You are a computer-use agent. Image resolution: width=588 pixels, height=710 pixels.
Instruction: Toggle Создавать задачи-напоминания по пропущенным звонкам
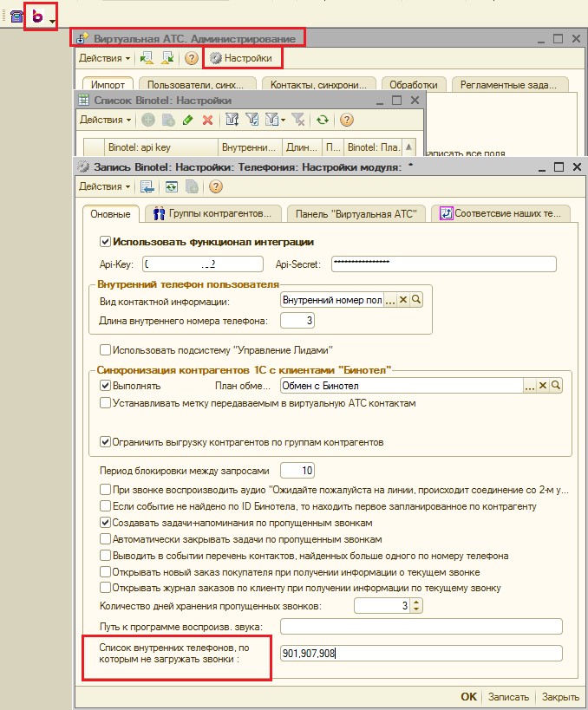[x=105, y=523]
